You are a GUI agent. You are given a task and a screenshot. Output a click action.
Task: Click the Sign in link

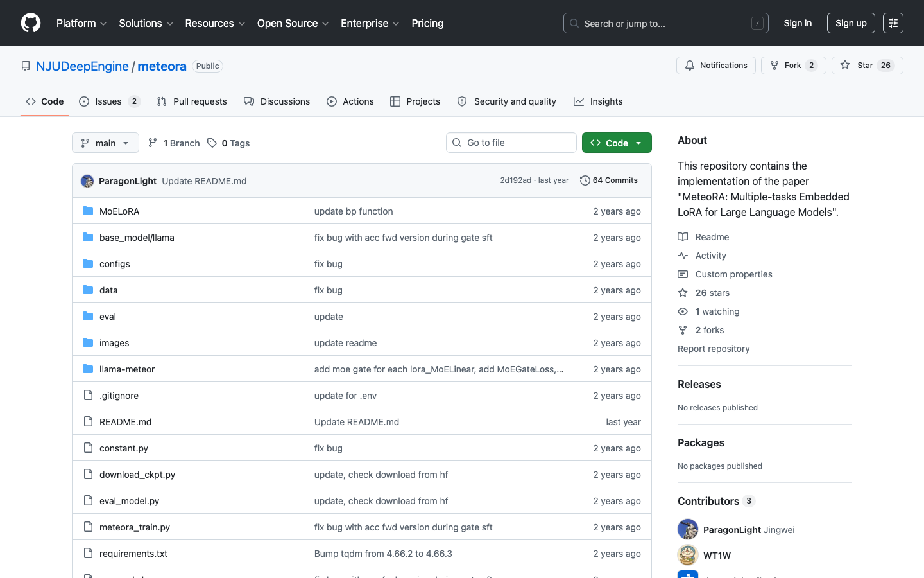coord(798,23)
